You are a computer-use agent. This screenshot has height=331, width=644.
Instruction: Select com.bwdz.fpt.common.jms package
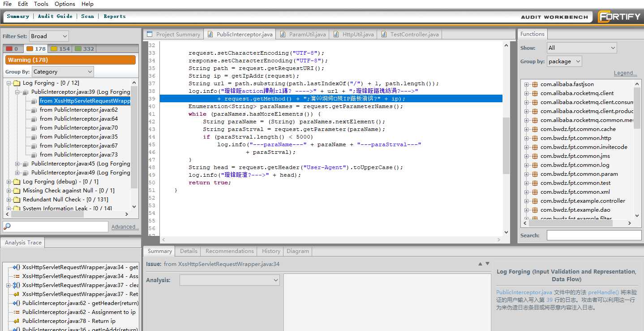575,156
